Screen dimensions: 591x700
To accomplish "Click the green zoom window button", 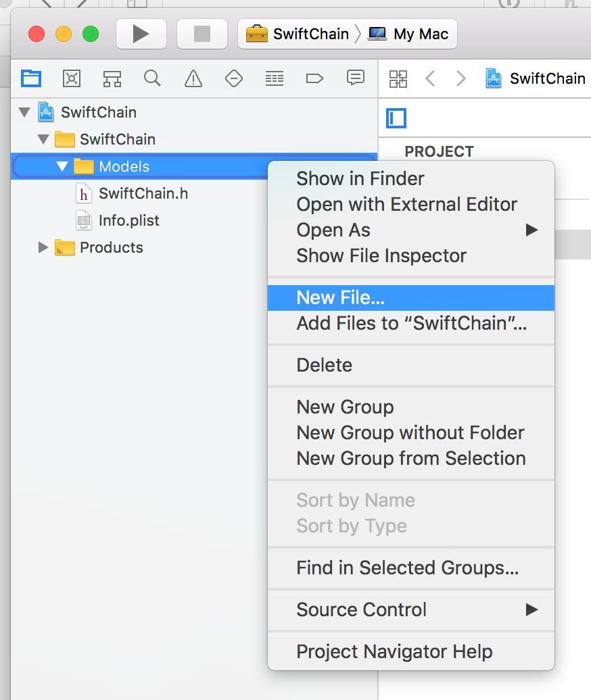I will coord(91,34).
